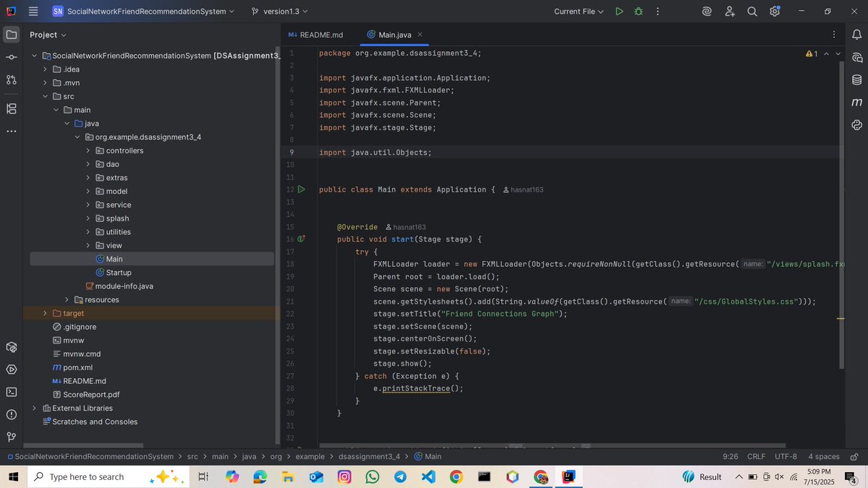Close the Main.java tab
Viewport: 868px width, 488px height.
point(420,34)
